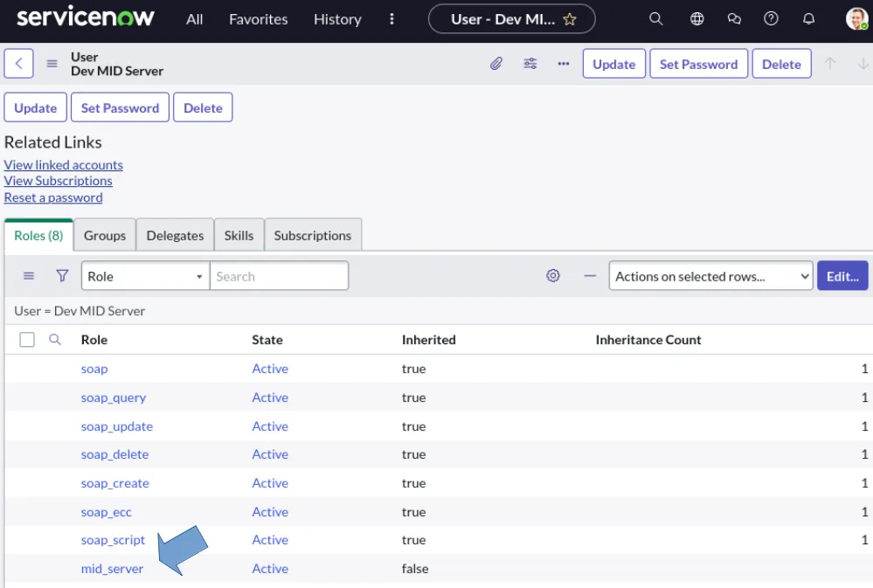Image resolution: width=873 pixels, height=588 pixels.
Task: Click the lower Delete button
Action: (204, 107)
